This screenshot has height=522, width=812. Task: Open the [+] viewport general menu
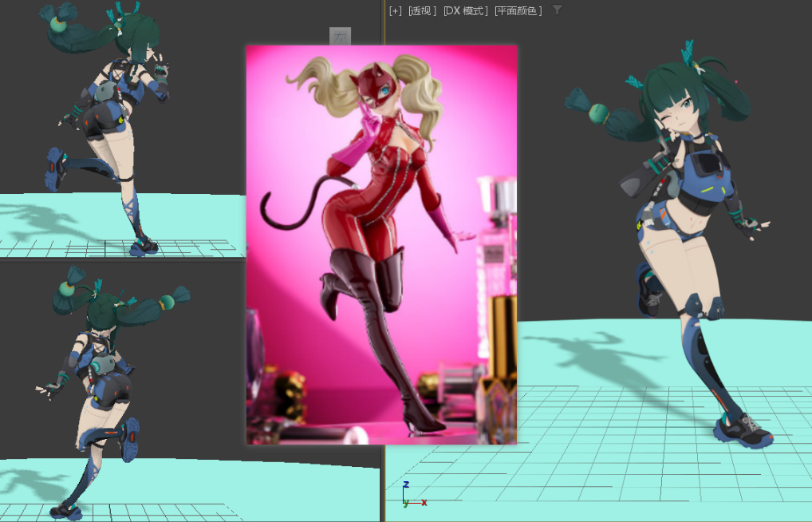coord(395,11)
